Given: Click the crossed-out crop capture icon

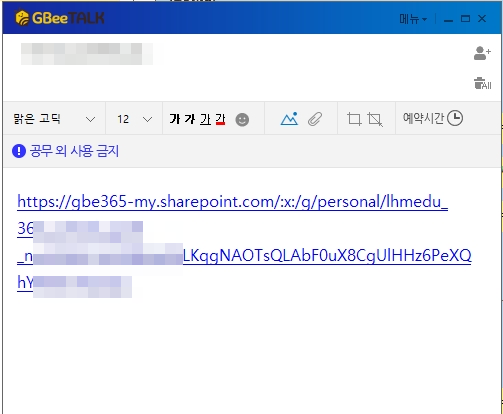Looking at the screenshot, I should coord(375,119).
